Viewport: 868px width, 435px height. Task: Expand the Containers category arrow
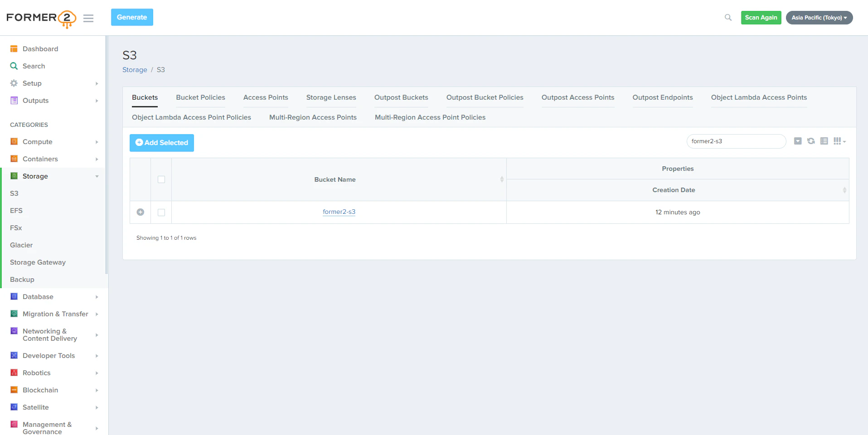coord(97,159)
